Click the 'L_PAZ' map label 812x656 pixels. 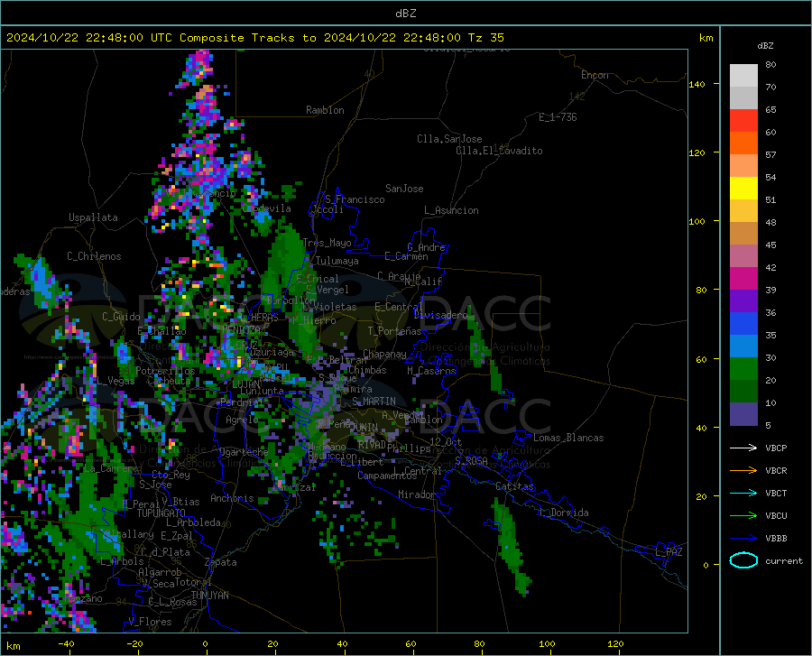pos(669,552)
